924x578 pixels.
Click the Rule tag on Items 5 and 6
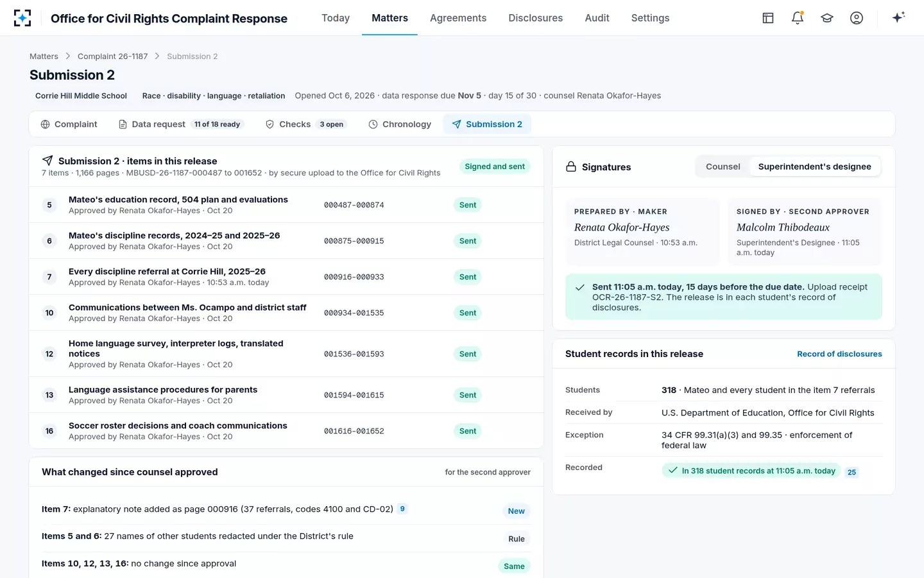pos(517,539)
